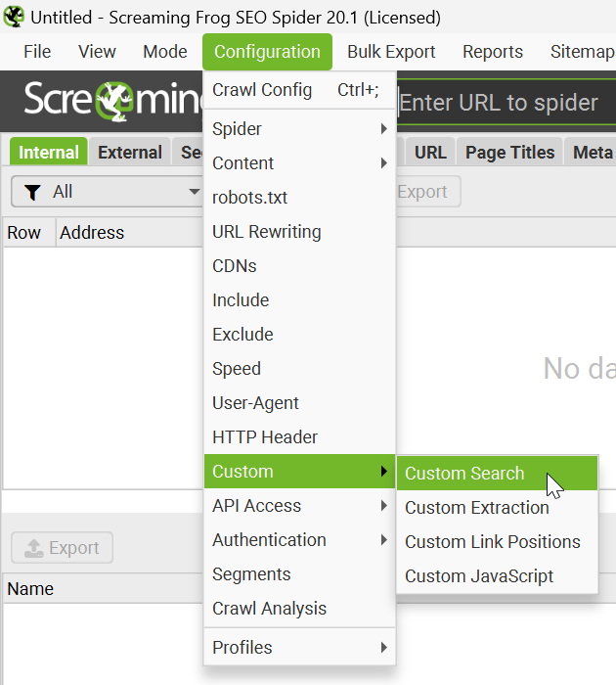Screen dimensions: 616x685
Task: Click the Address column header
Action: coord(130,233)
